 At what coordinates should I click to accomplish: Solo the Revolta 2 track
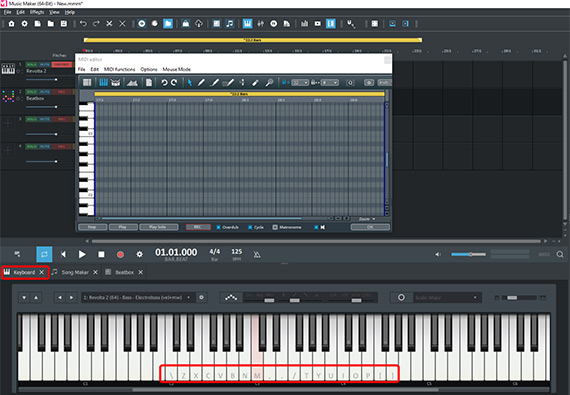tap(32, 64)
